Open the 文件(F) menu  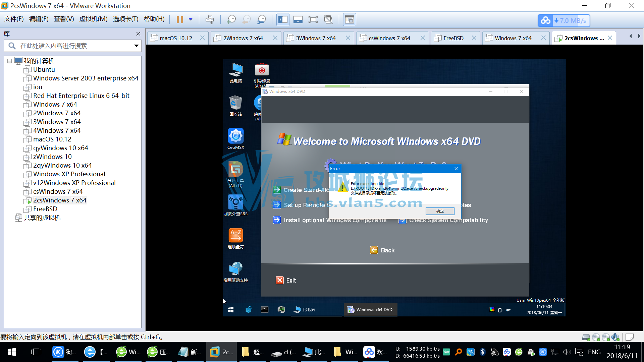click(14, 19)
